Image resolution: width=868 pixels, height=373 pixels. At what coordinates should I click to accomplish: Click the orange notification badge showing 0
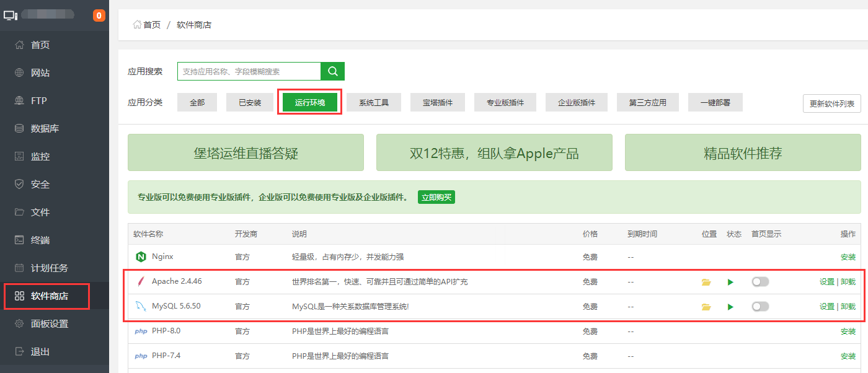tap(99, 15)
